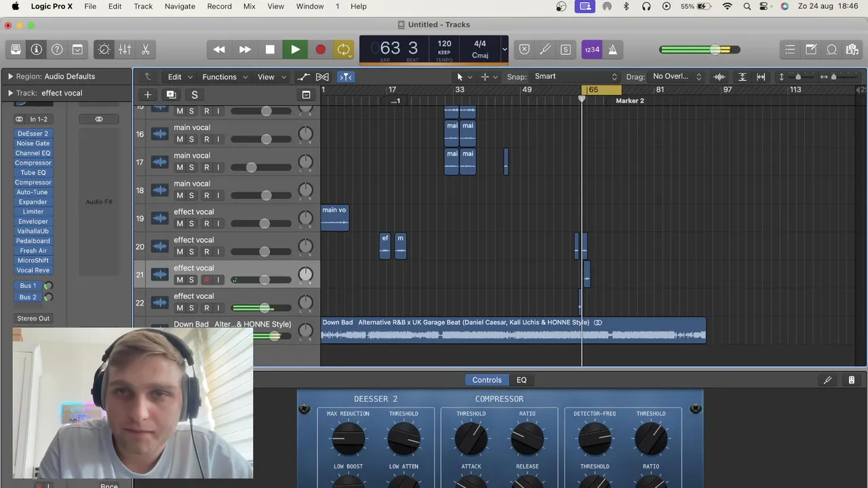The height and width of the screenshot is (488, 868).
Task: Open the Track menu in menu bar
Action: (143, 6)
